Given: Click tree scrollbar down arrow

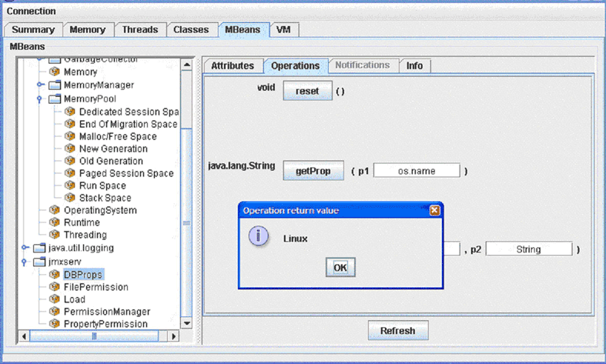Looking at the screenshot, I should (x=186, y=323).
